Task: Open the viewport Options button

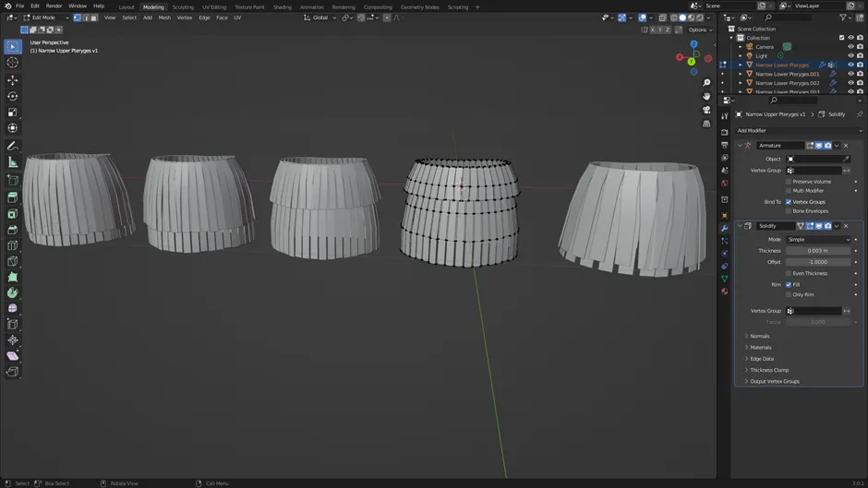Action: [700, 30]
